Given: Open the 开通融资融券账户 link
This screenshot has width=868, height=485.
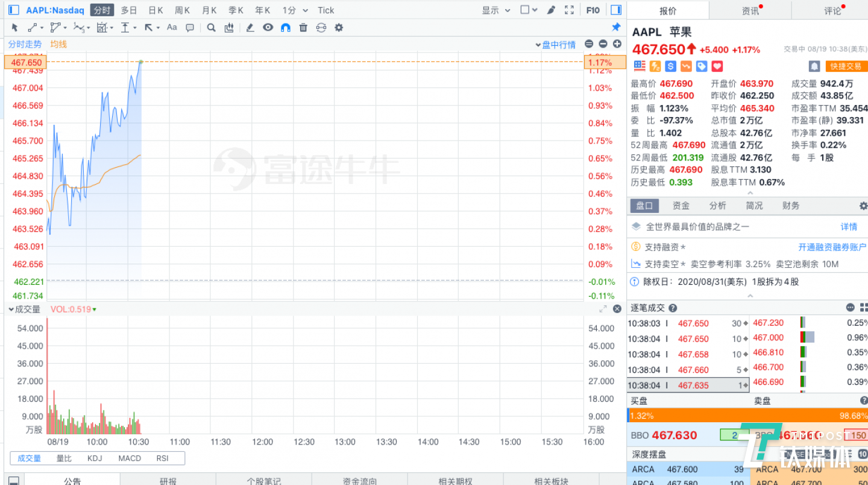Looking at the screenshot, I should [832, 247].
